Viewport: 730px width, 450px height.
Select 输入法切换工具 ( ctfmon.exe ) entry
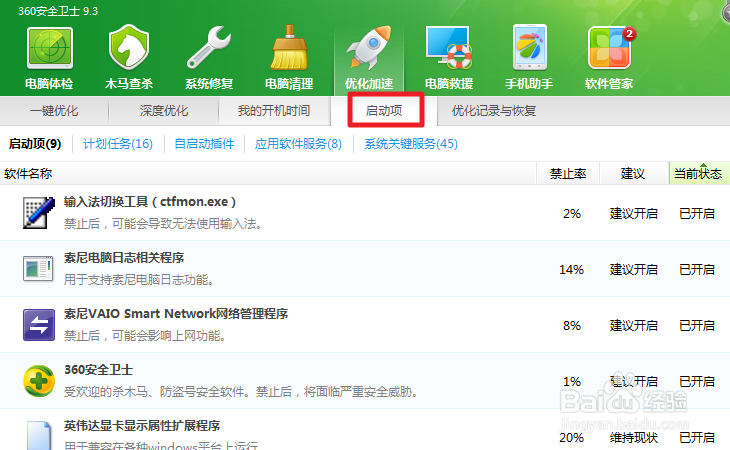(150, 201)
